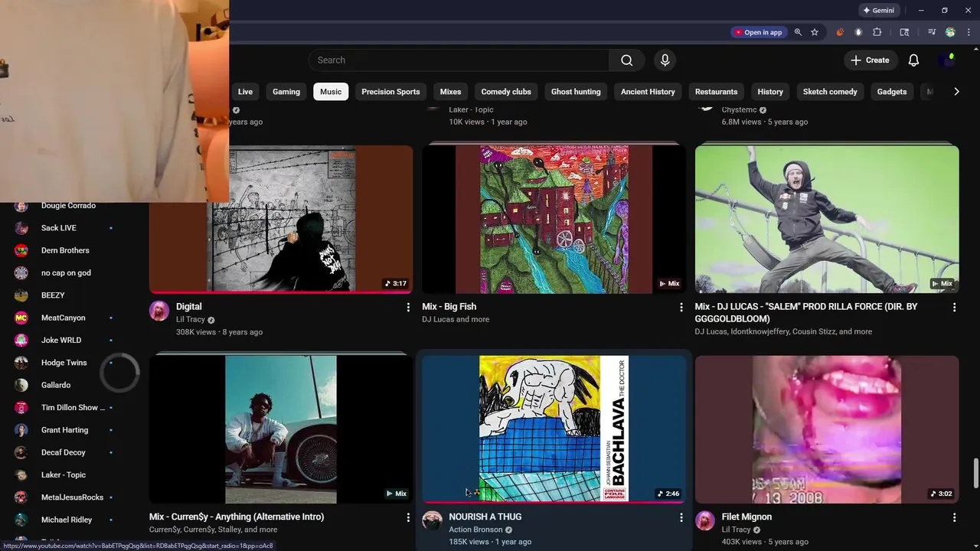Click the Gemini button
Screen dimensions: 980x551
pos(878,11)
